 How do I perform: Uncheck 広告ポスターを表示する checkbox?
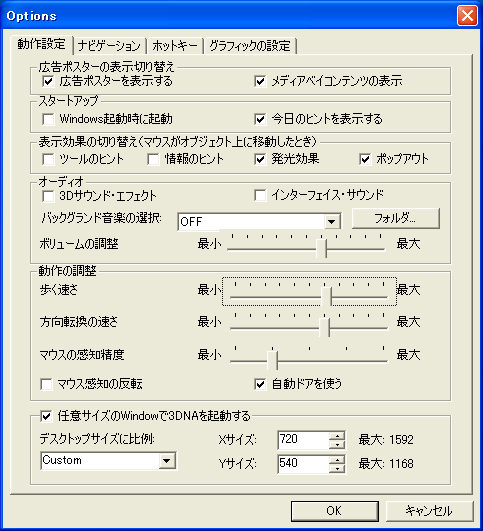[48, 81]
